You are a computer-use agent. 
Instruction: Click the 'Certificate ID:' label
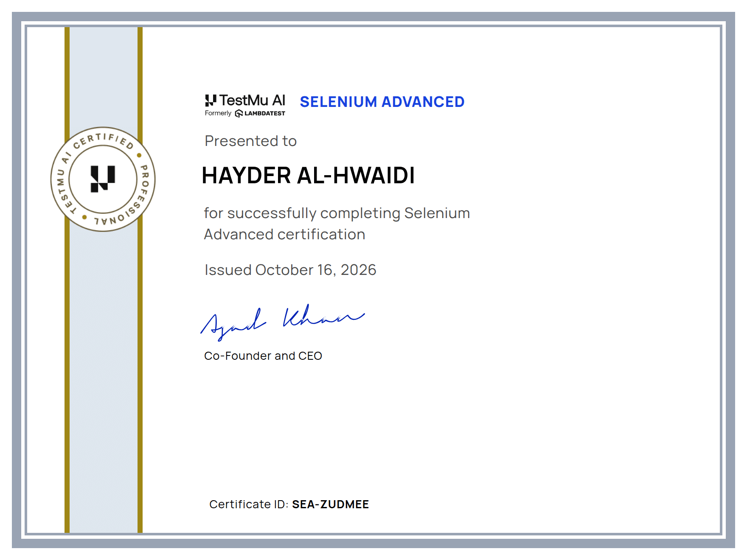(x=249, y=504)
